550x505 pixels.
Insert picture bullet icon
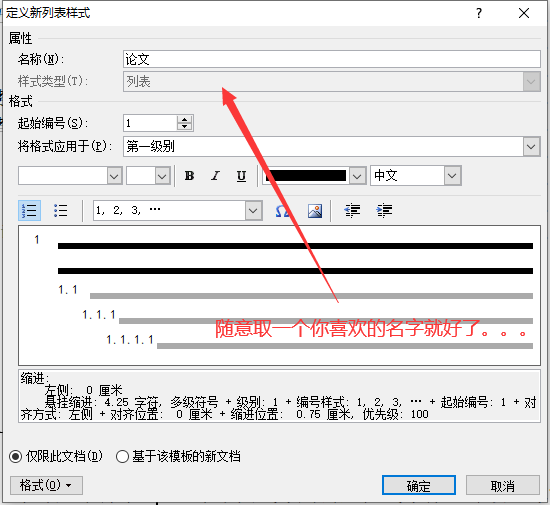(315, 211)
